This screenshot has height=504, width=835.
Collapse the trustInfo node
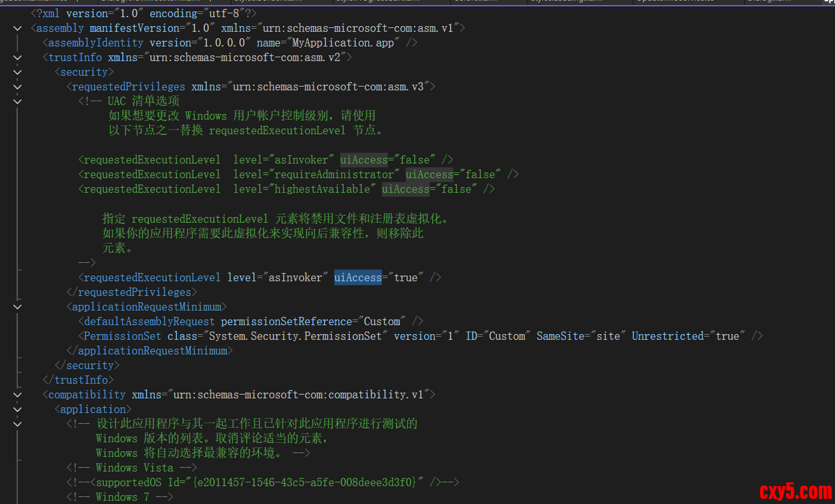click(x=17, y=57)
